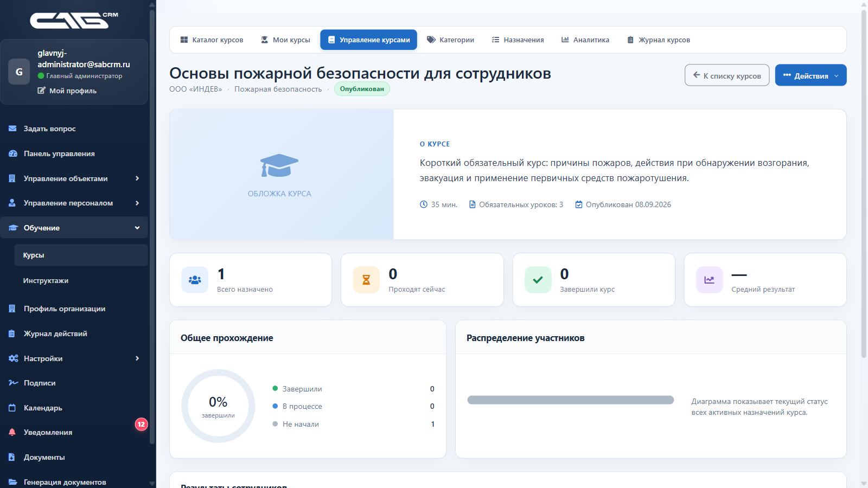The width and height of the screenshot is (868, 488).
Task: Click the 0% completion progress ring
Action: pos(218,406)
